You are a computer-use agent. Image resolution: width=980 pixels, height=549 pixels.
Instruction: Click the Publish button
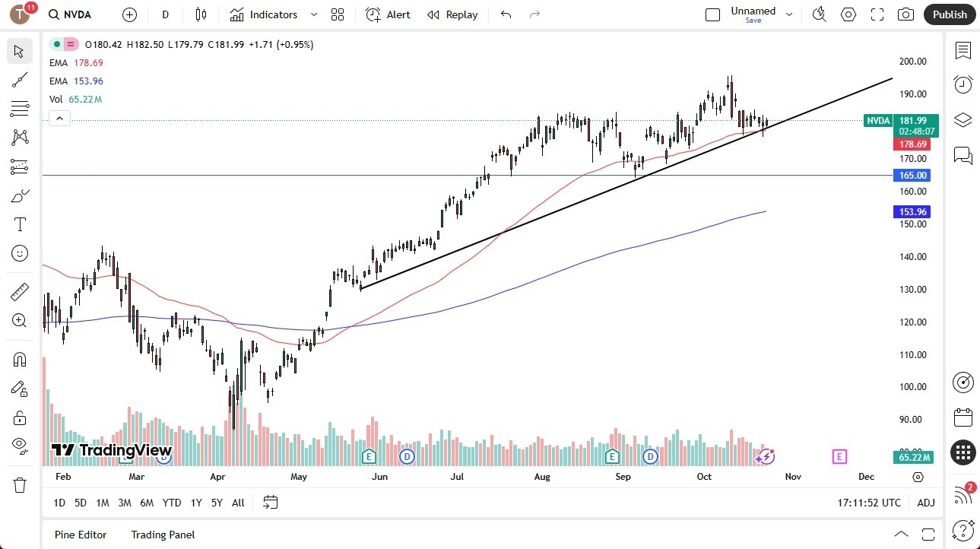click(949, 14)
